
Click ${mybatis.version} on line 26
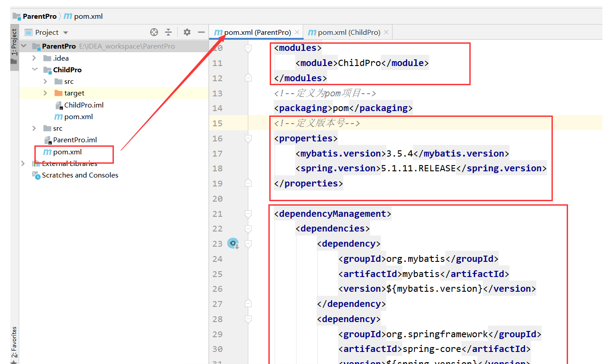click(434, 289)
